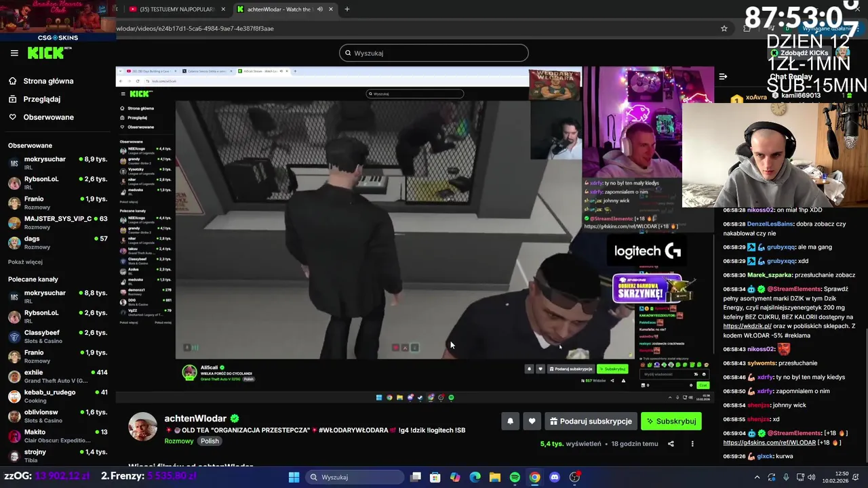The width and height of the screenshot is (868, 488).
Task: Expand Pokaż więcej followed channels
Action: 25,262
